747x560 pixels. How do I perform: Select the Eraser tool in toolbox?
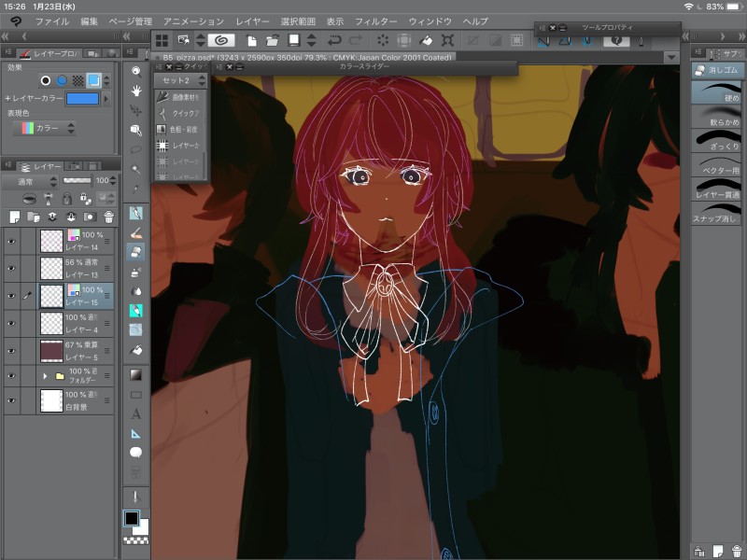[x=136, y=252]
